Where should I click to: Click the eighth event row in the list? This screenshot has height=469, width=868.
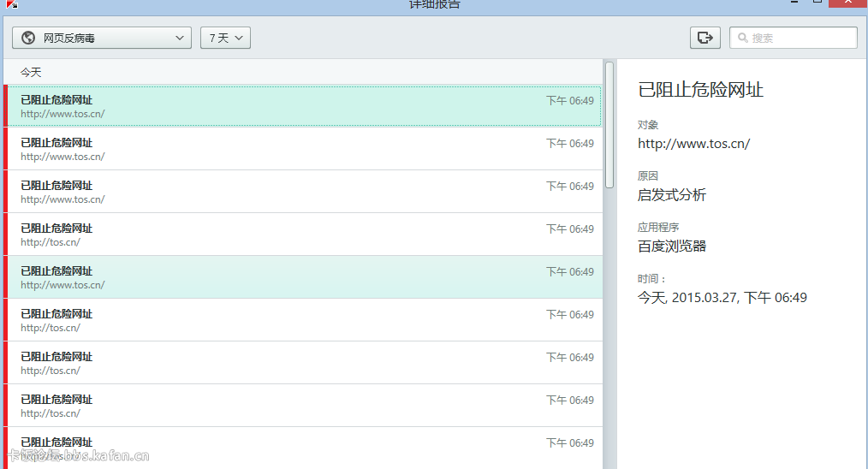click(x=304, y=406)
